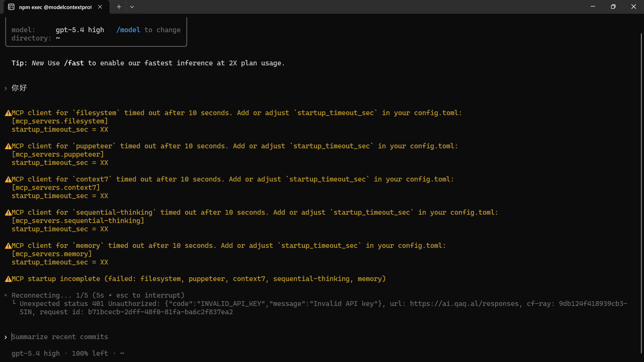Click the https://ai.qaq.al/responses URL

[464, 304]
